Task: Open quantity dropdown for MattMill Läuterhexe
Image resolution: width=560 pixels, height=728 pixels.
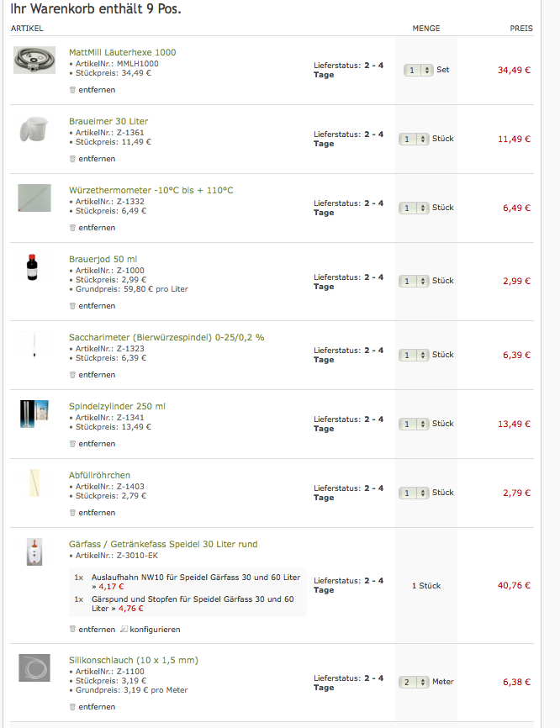Action: point(418,70)
